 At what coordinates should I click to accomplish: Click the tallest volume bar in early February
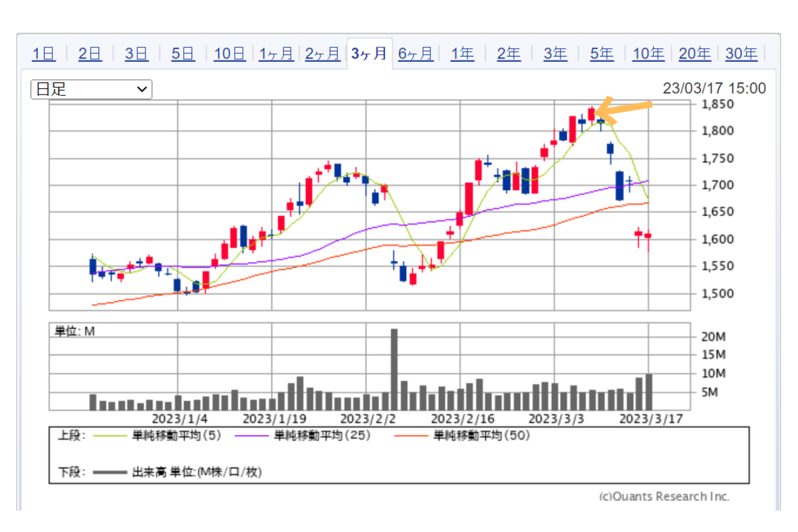point(394,369)
